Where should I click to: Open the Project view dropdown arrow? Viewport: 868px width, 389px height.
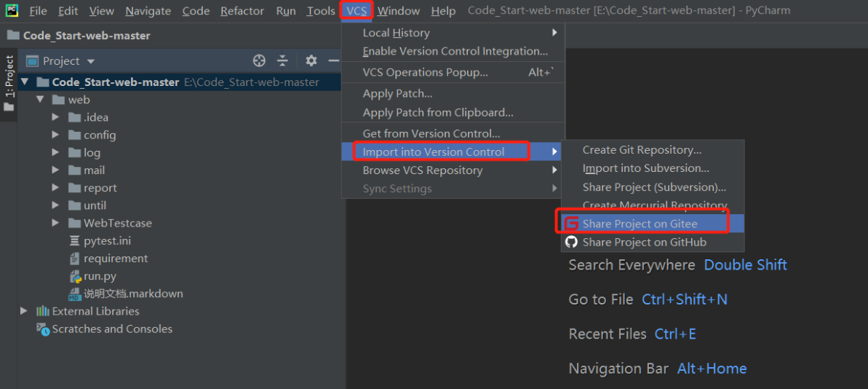coord(91,61)
